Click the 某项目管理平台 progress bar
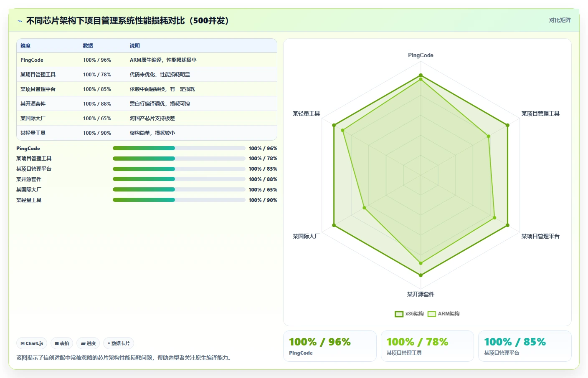Screen dimensions: 588x378 click(179, 169)
